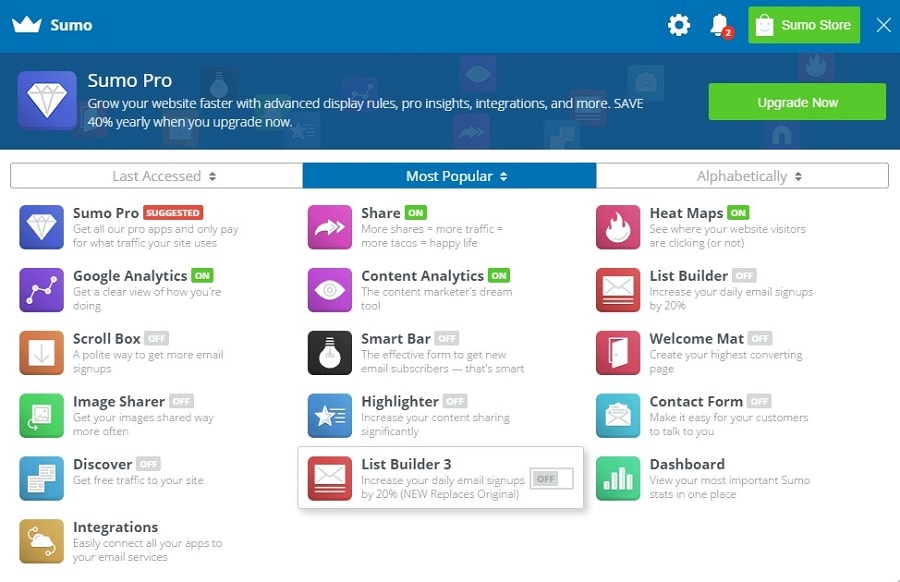Screen dimensions: 900x582
Task: Click 'View your most important Sumo stats' text
Action: (730, 487)
